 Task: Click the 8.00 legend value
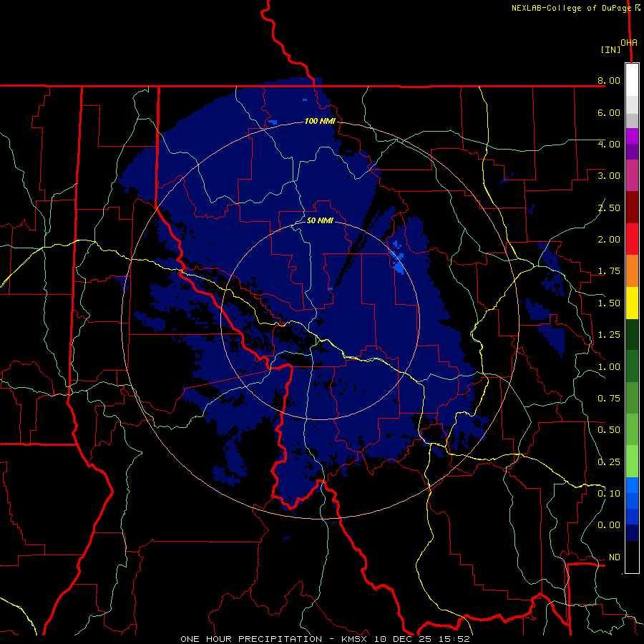tap(609, 80)
